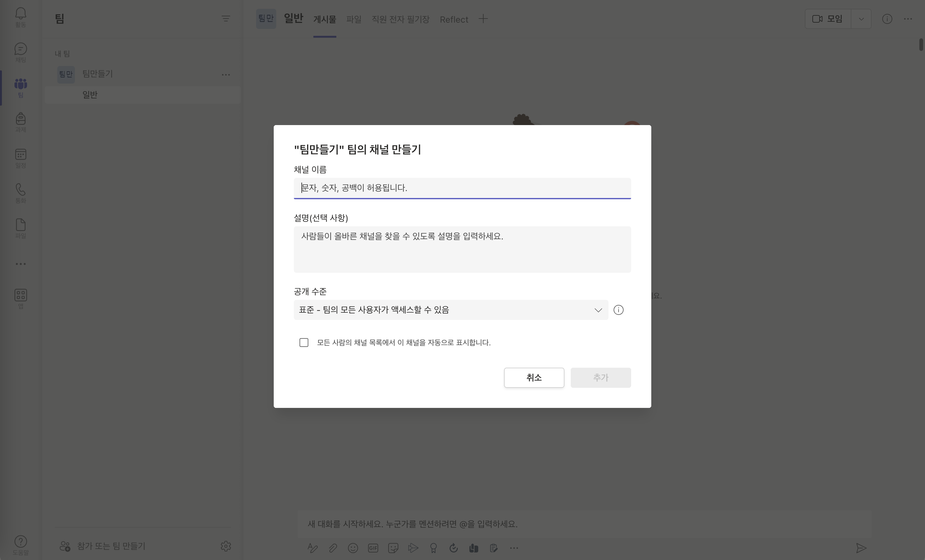Image resolution: width=925 pixels, height=560 pixels.
Task: Switch to the Reflect tab
Action: click(453, 19)
